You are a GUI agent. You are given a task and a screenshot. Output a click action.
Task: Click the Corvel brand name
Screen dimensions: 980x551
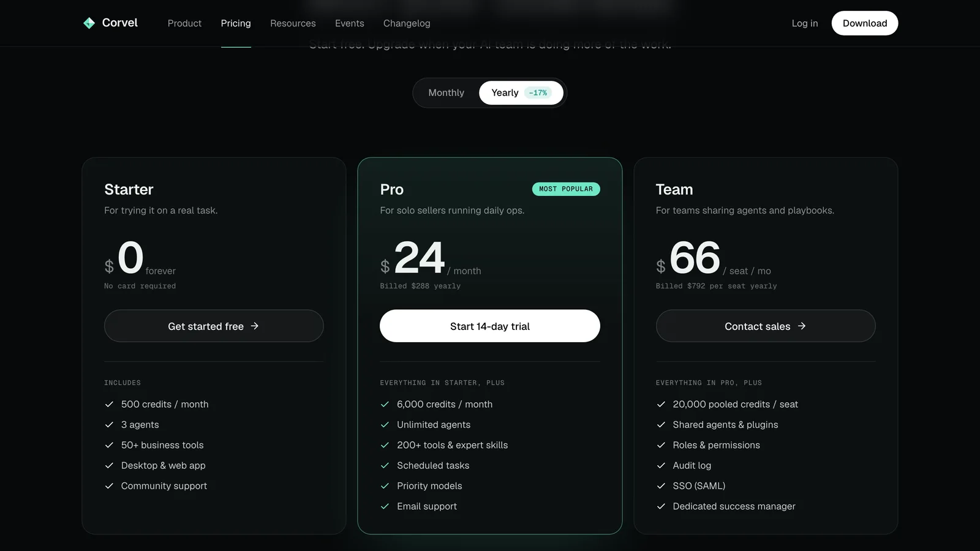click(120, 23)
